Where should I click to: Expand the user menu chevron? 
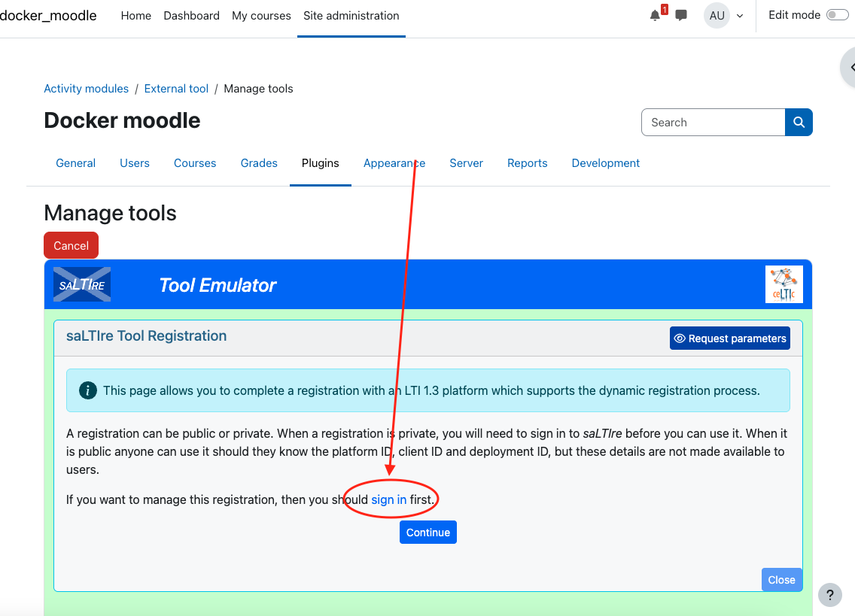pyautogui.click(x=740, y=16)
